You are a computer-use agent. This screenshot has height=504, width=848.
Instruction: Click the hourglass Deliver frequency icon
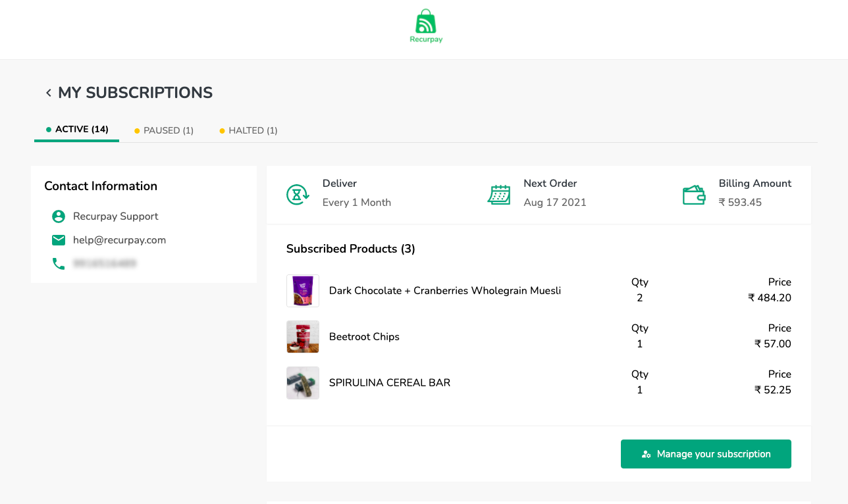[297, 194]
